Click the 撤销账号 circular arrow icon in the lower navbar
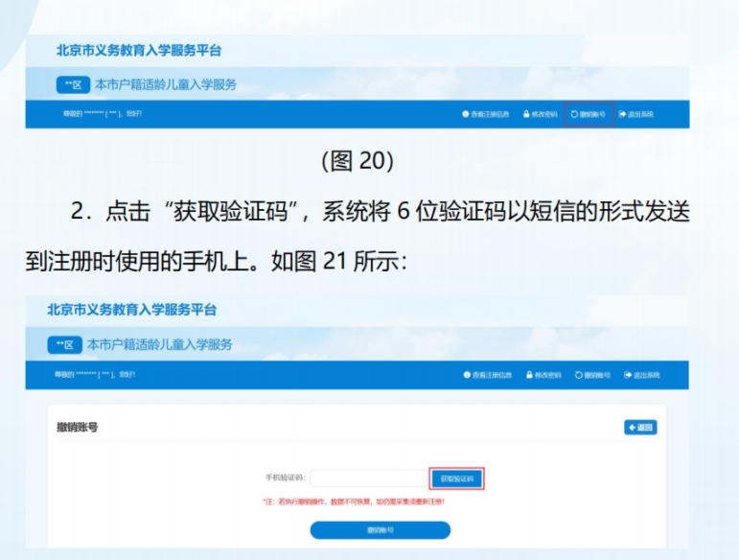This screenshot has width=739, height=560. click(577, 375)
